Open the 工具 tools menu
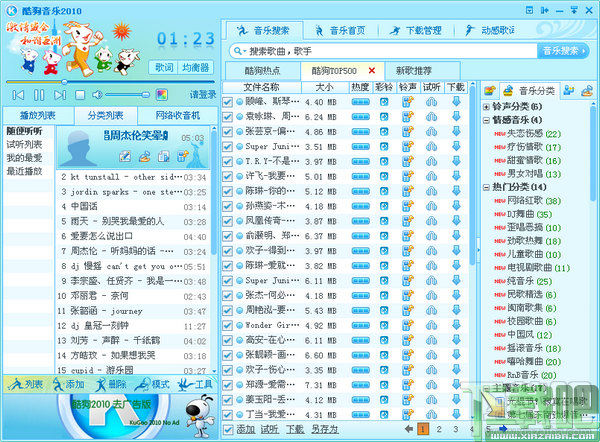600x442 pixels. (x=196, y=384)
